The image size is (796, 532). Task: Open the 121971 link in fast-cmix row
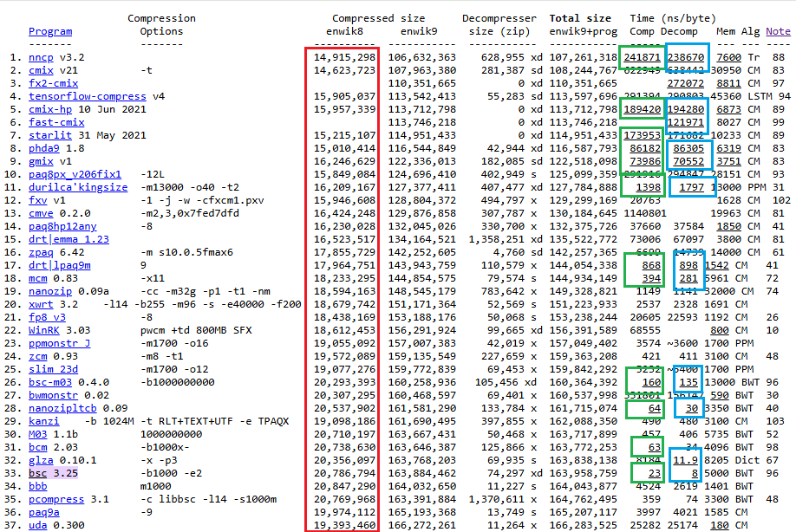tap(686, 122)
